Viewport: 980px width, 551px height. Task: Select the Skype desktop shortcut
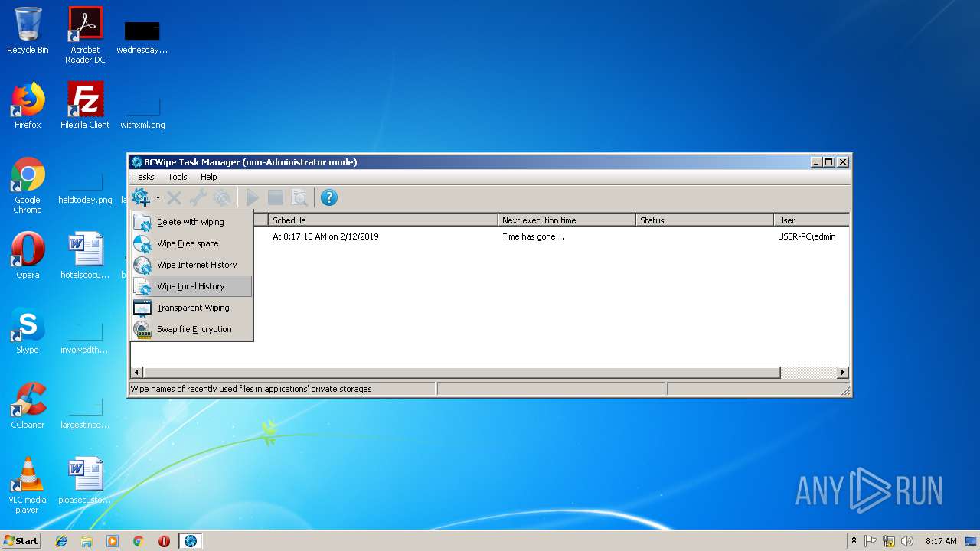28,331
